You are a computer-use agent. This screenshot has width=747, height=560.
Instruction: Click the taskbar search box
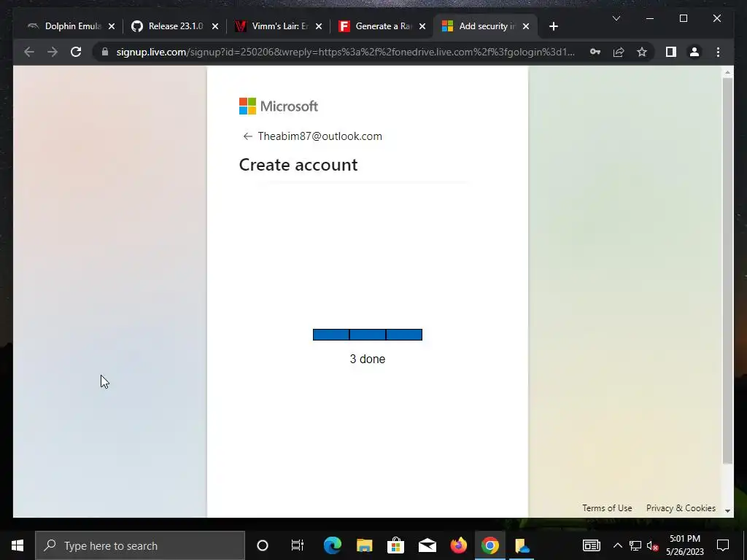(139, 545)
